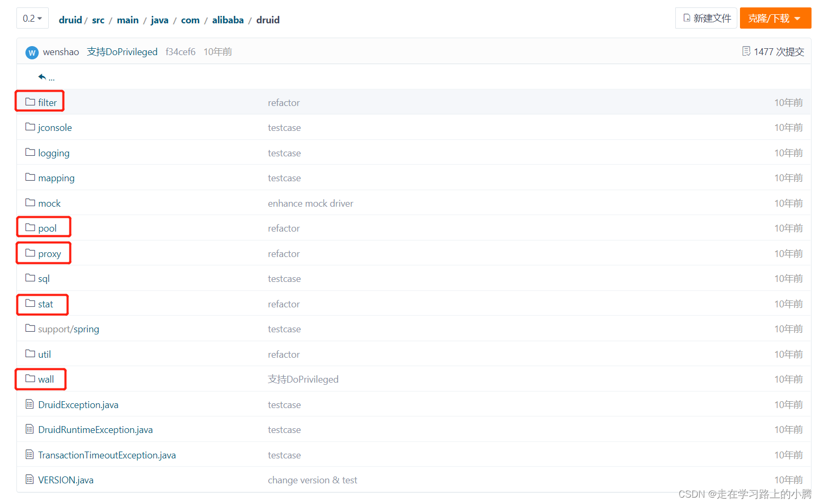Open the pool folder

(x=47, y=228)
